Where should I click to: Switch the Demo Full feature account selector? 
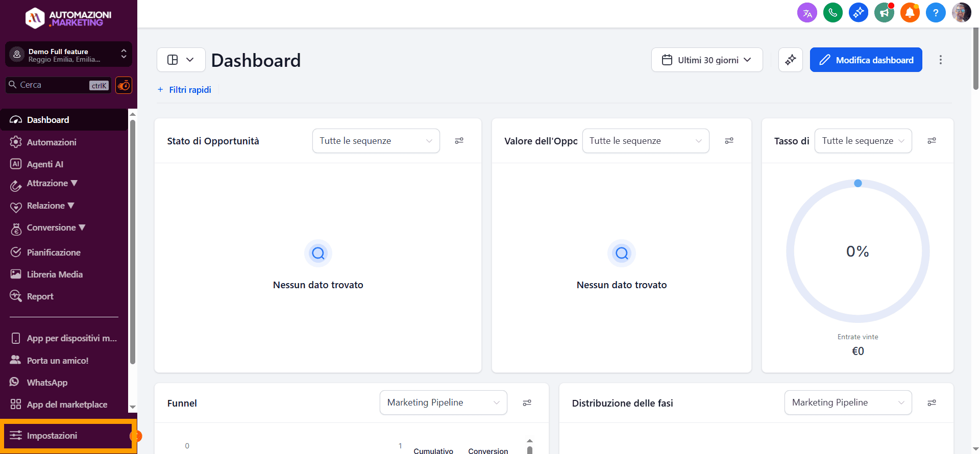click(68, 55)
